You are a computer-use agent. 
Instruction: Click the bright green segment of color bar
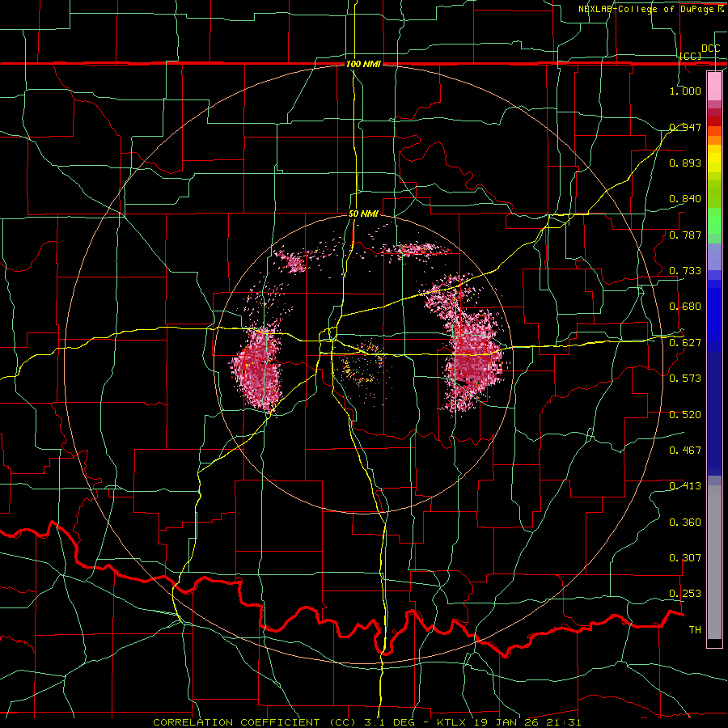tap(714, 221)
